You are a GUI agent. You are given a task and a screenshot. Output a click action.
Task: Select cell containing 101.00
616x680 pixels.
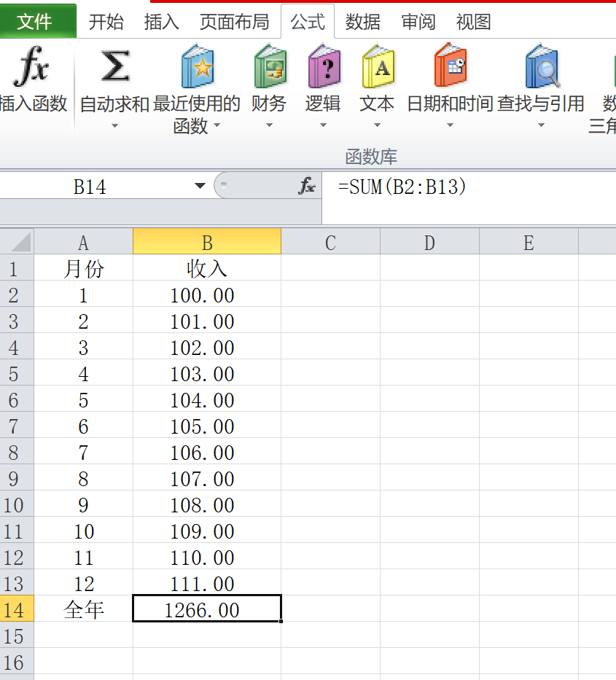point(207,320)
